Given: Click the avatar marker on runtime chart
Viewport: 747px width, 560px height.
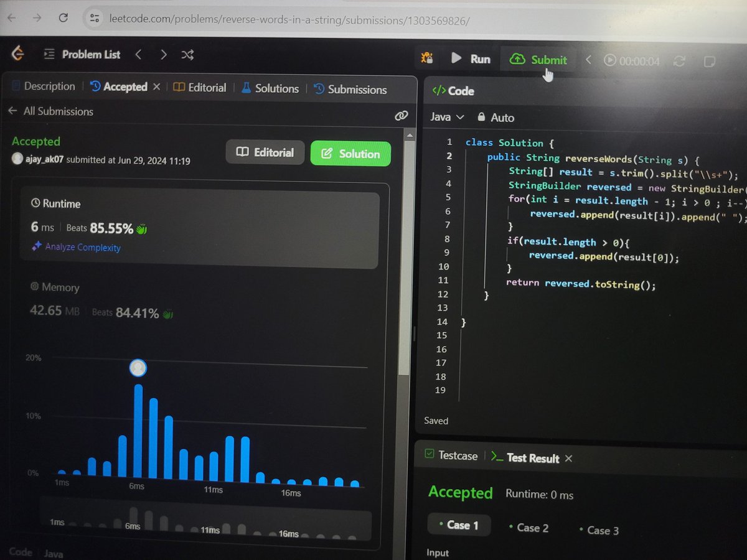Looking at the screenshot, I should pos(138,368).
